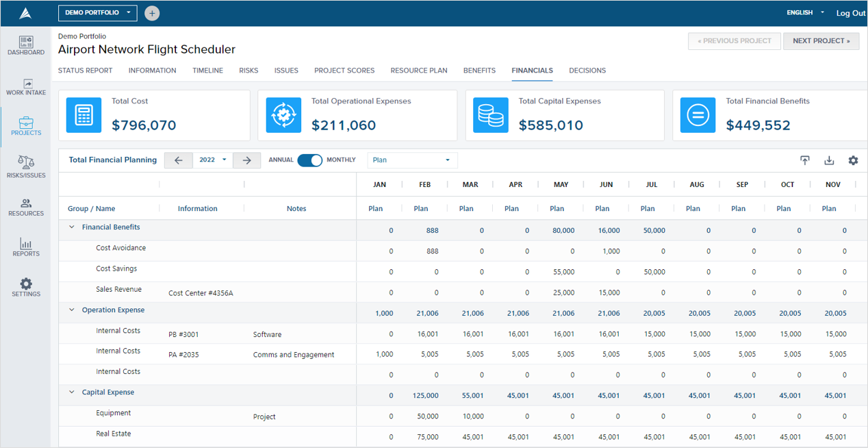The height and width of the screenshot is (448, 868).
Task: Open the English language dropdown
Action: [x=804, y=12]
